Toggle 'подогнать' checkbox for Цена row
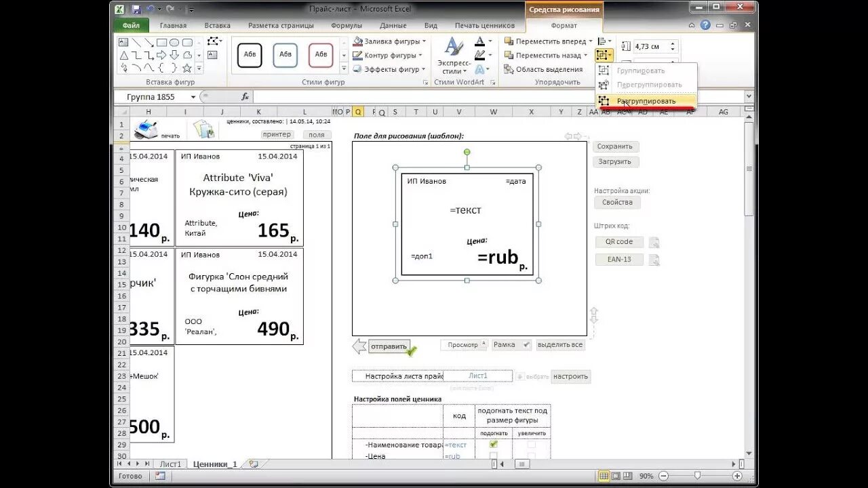The image size is (868, 488). 494,456
